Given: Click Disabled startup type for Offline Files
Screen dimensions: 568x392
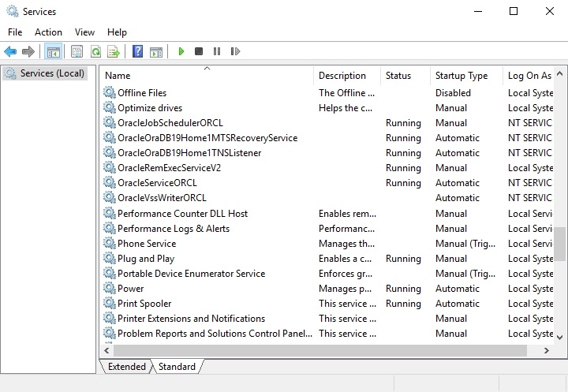Looking at the screenshot, I should pos(453,93).
